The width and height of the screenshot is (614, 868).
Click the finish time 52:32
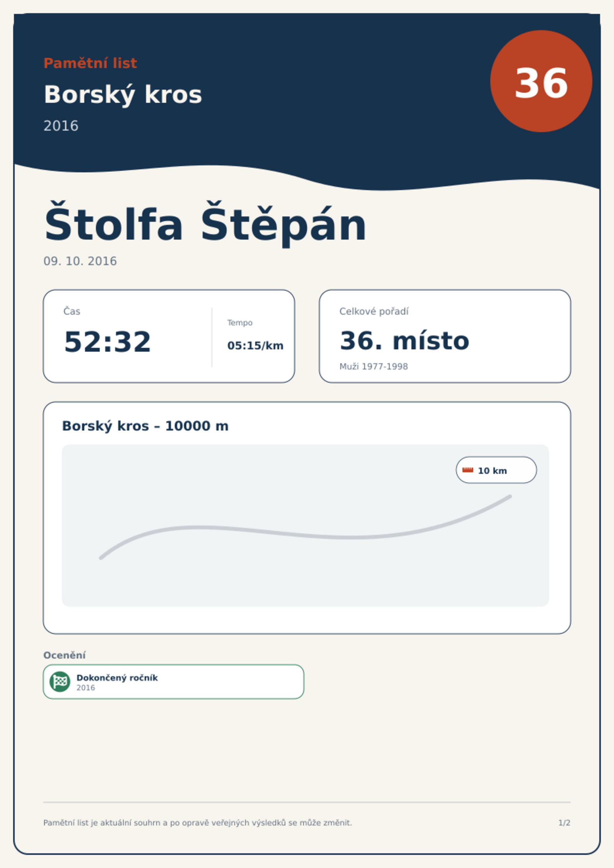click(107, 342)
